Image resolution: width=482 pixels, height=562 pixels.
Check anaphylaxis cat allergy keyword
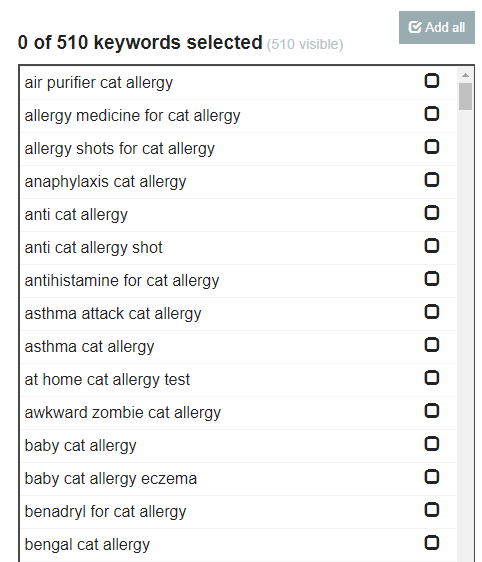point(431,180)
